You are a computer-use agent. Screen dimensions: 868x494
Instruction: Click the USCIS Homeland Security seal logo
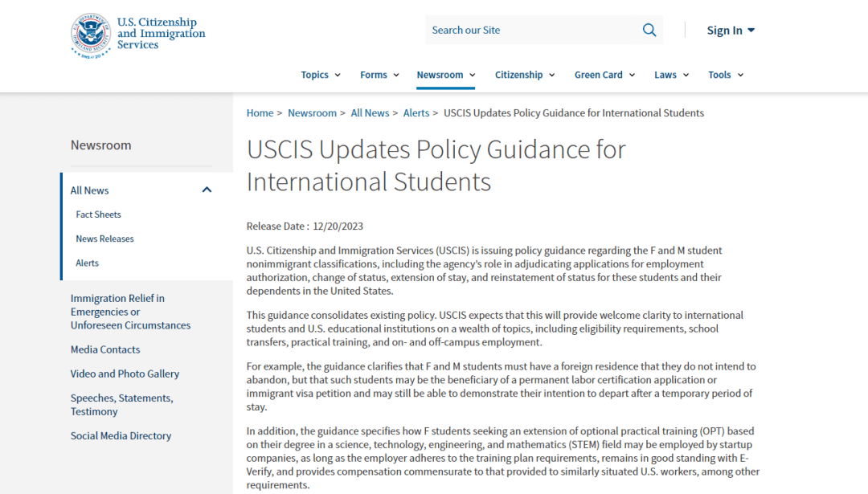click(x=91, y=35)
